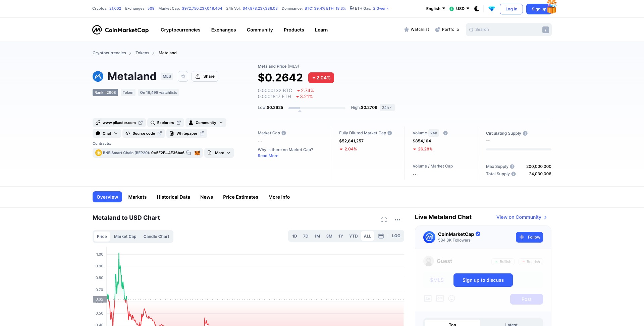Click the CoinMarketCap avatar in chat

pos(429,237)
